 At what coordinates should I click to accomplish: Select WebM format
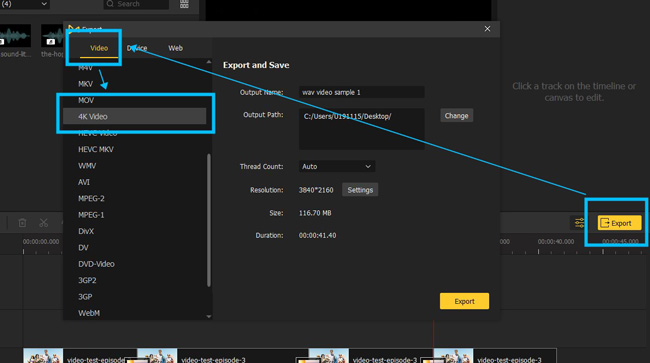[x=89, y=313]
